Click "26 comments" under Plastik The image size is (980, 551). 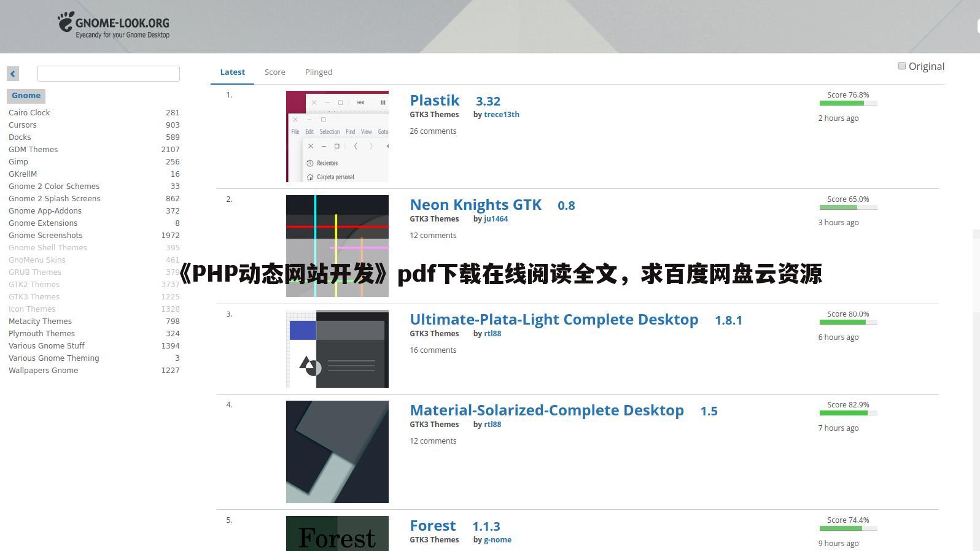(433, 131)
